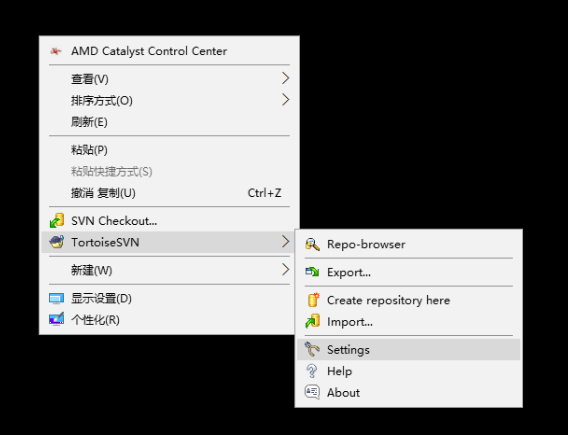
Task: Click the Create repository cylinder icon
Action: pos(313,300)
